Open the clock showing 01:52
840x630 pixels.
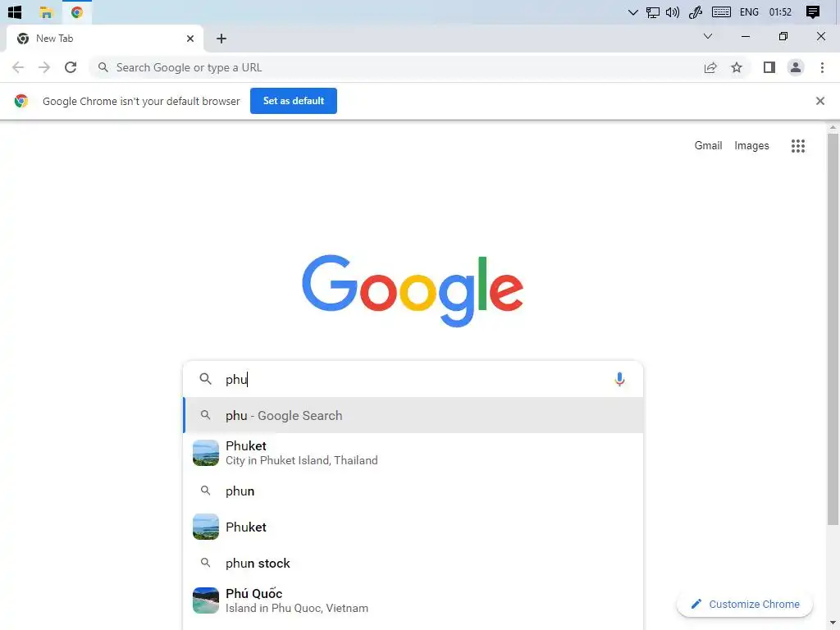tap(780, 12)
